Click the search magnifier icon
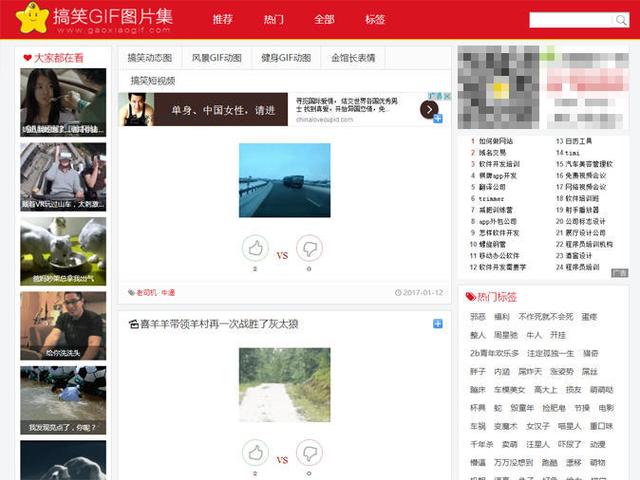This screenshot has height=480, width=640. click(x=620, y=20)
